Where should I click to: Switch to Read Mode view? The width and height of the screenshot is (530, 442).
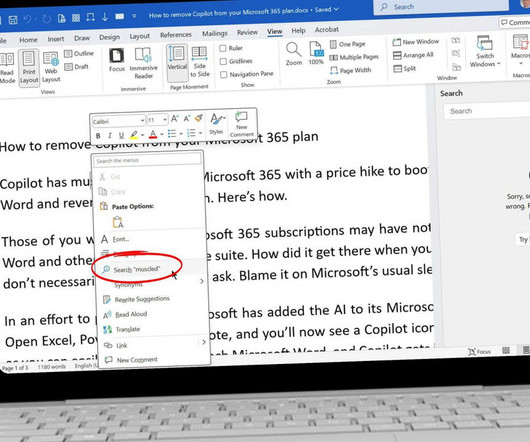(x=7, y=68)
